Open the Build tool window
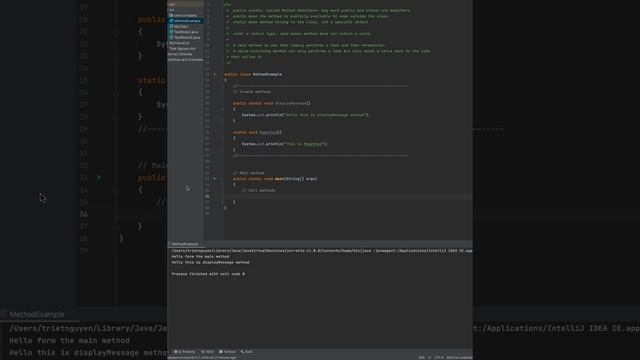The width and height of the screenshot is (640, 360). tap(247, 352)
